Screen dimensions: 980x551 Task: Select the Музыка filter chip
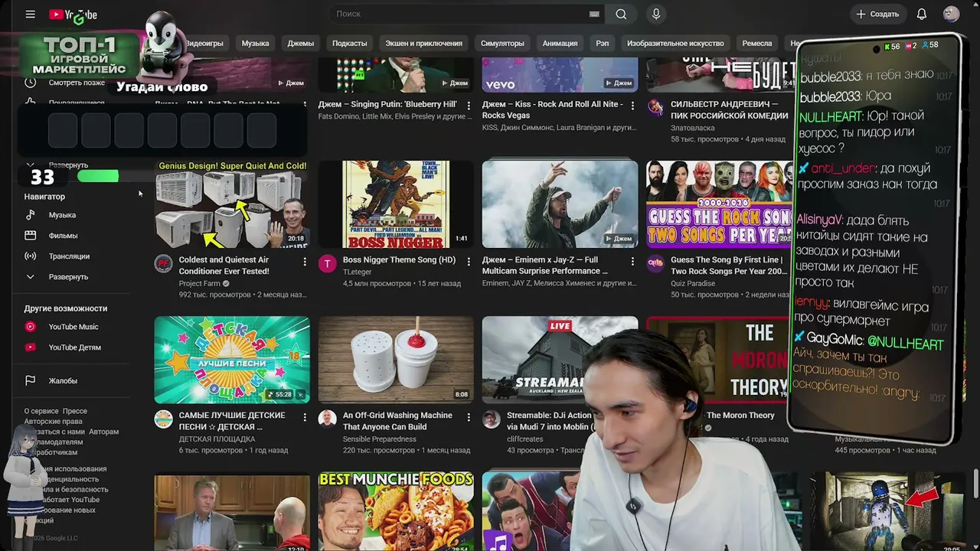tap(255, 44)
